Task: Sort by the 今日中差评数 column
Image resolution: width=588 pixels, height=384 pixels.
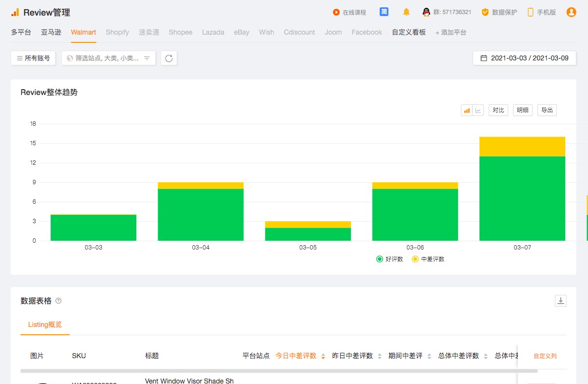Action: tap(300, 356)
